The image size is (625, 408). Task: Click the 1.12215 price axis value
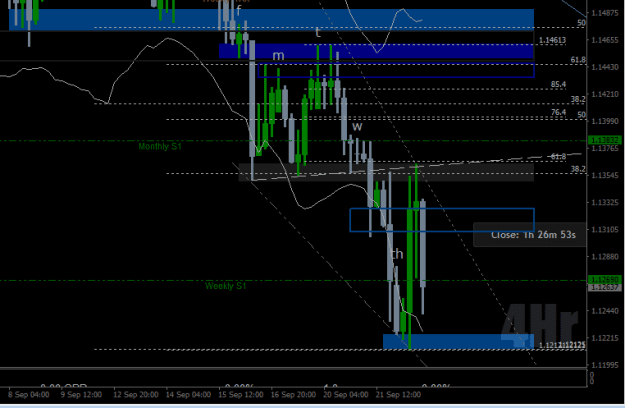click(605, 338)
